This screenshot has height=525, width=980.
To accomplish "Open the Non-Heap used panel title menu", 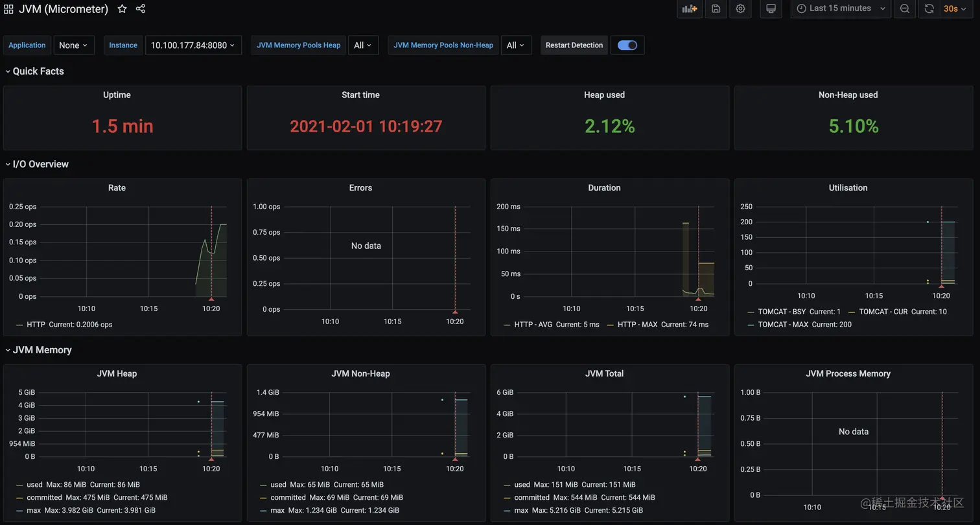I will (x=848, y=95).
